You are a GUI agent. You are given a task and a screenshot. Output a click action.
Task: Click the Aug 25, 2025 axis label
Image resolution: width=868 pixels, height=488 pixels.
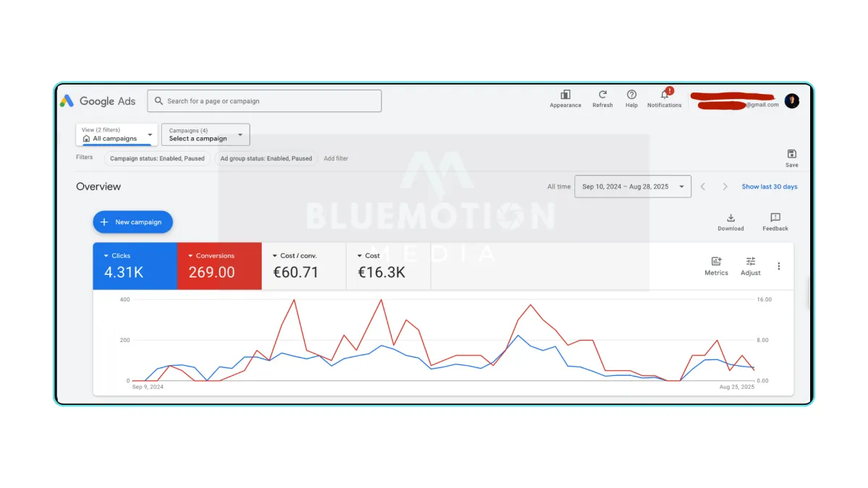pyautogui.click(x=737, y=388)
